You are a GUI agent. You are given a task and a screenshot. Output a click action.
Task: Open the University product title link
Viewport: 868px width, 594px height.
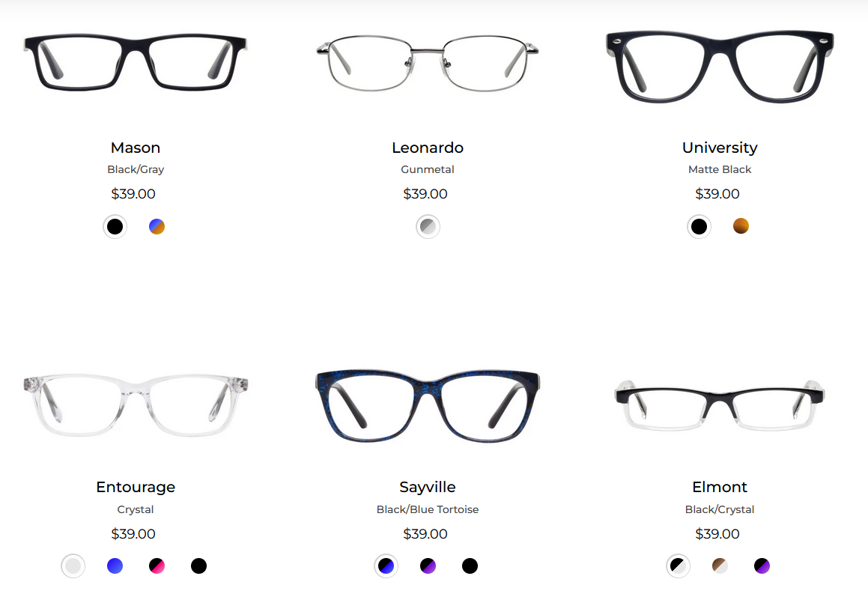point(720,148)
